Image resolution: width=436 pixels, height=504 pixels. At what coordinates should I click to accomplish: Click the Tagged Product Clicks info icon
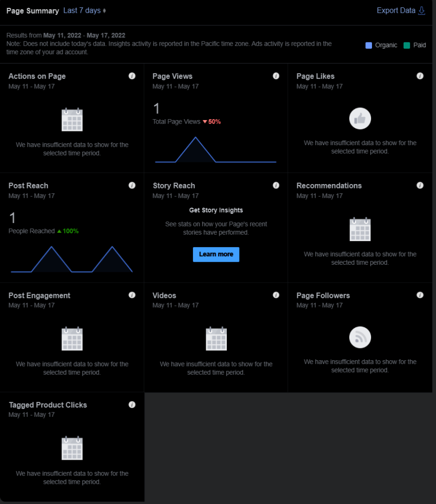[x=132, y=404]
